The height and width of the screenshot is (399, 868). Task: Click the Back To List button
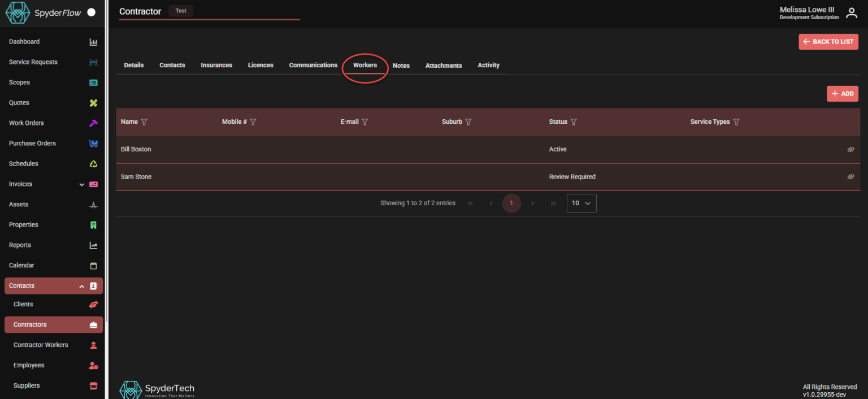[x=828, y=42]
